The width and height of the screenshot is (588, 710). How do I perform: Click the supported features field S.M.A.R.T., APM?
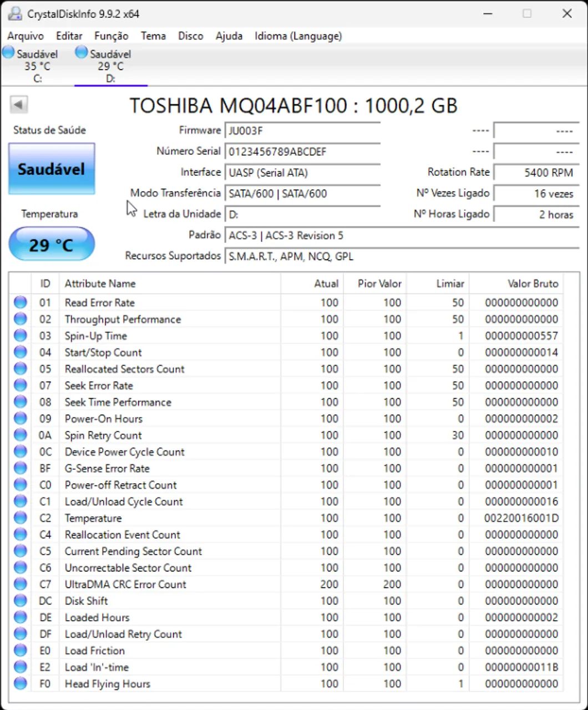pyautogui.click(x=402, y=257)
